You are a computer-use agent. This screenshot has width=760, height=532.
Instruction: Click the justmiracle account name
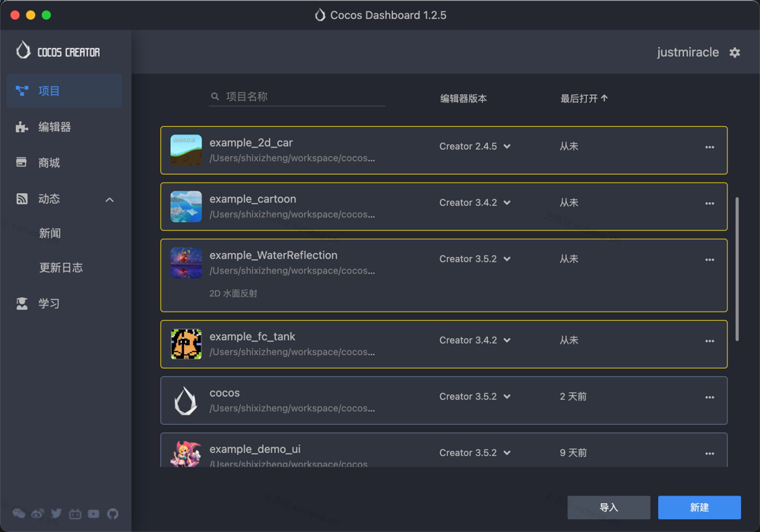click(x=688, y=52)
